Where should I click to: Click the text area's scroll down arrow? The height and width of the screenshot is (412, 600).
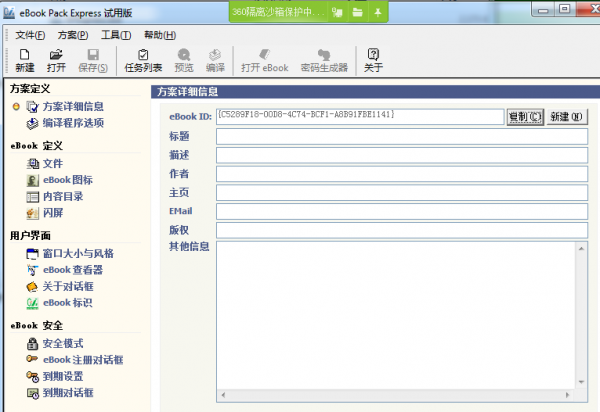coord(581,382)
